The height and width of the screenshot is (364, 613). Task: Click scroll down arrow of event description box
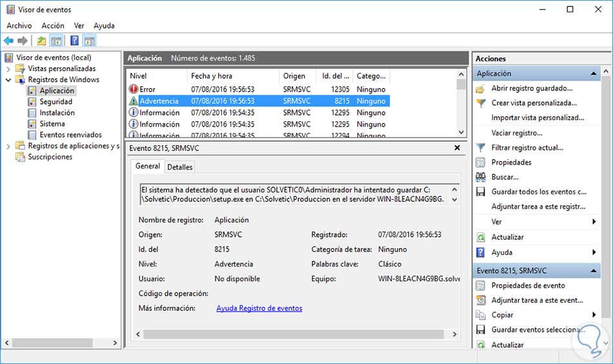coord(454,199)
